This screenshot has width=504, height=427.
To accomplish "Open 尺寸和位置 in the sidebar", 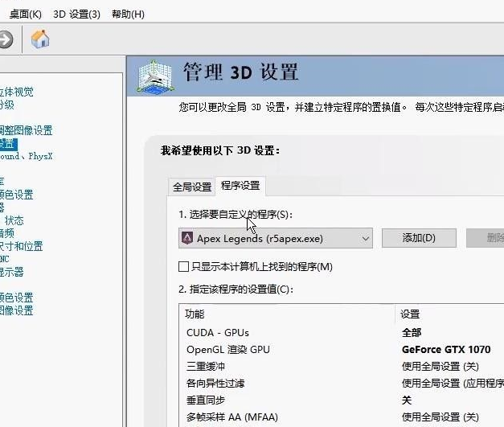I will coord(21,246).
